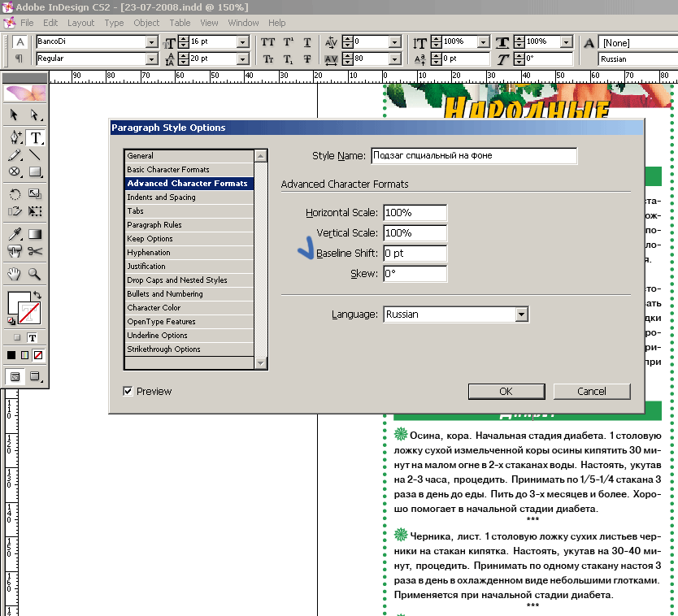Select the Direct Selection tool white arrow
Viewport: 678px width, 616px height.
click(35, 115)
